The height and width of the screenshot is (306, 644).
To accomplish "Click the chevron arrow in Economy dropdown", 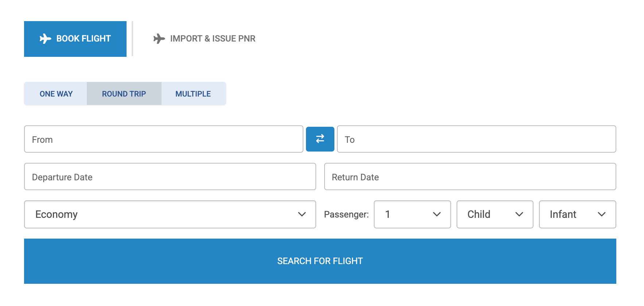I will tap(302, 214).
